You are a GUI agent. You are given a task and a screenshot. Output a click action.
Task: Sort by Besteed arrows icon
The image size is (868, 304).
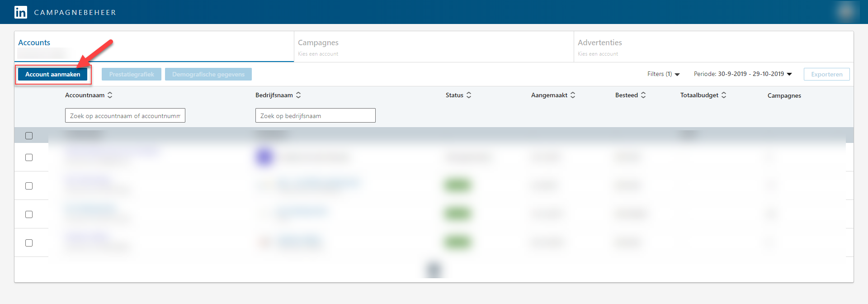(x=643, y=95)
